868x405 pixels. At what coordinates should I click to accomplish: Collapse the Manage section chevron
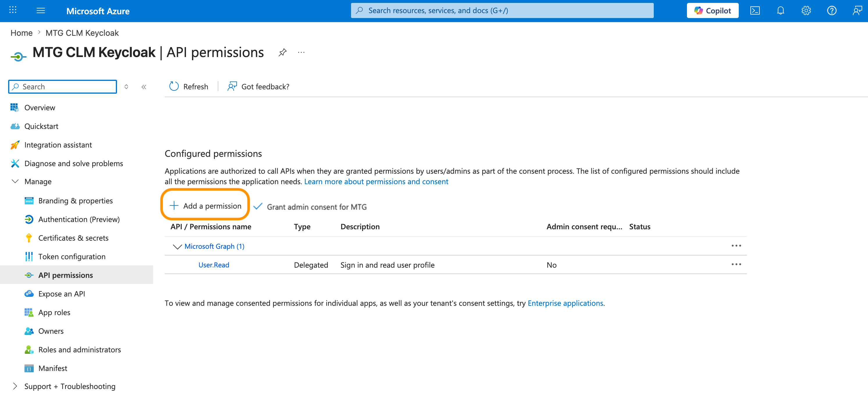(15, 182)
